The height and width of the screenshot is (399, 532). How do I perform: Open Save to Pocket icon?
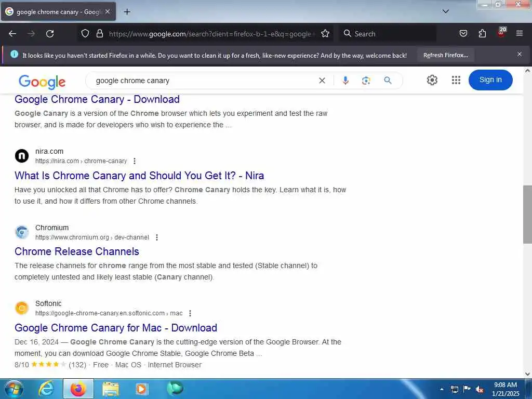(x=463, y=33)
